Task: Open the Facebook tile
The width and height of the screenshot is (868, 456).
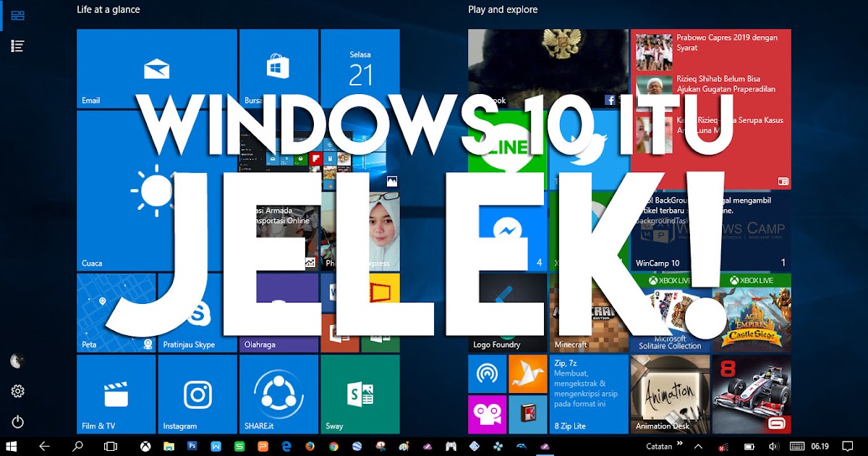Action: (x=548, y=69)
